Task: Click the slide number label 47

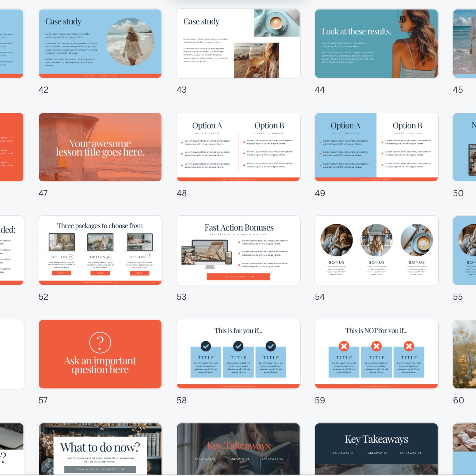Action: [43, 193]
